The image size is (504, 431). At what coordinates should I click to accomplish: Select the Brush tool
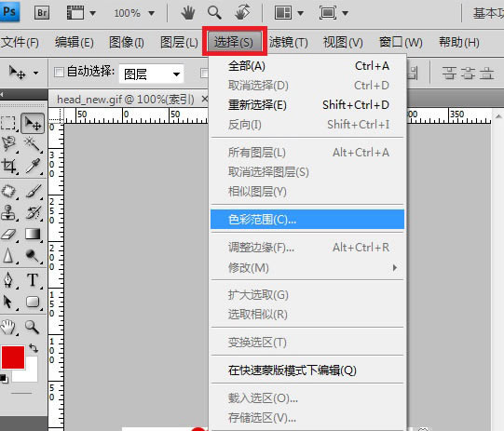tap(34, 191)
